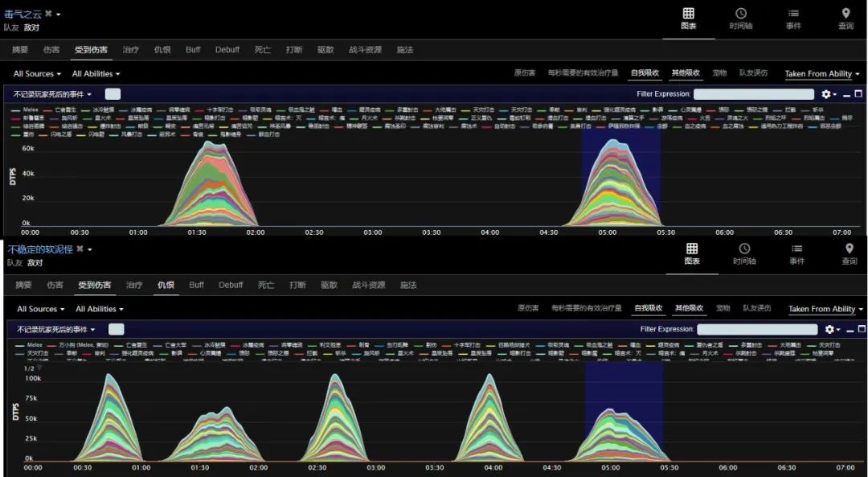868x477 pixels.
Task: Maximize the 不稳定的软泥怪 graph panel
Action: coord(862,329)
